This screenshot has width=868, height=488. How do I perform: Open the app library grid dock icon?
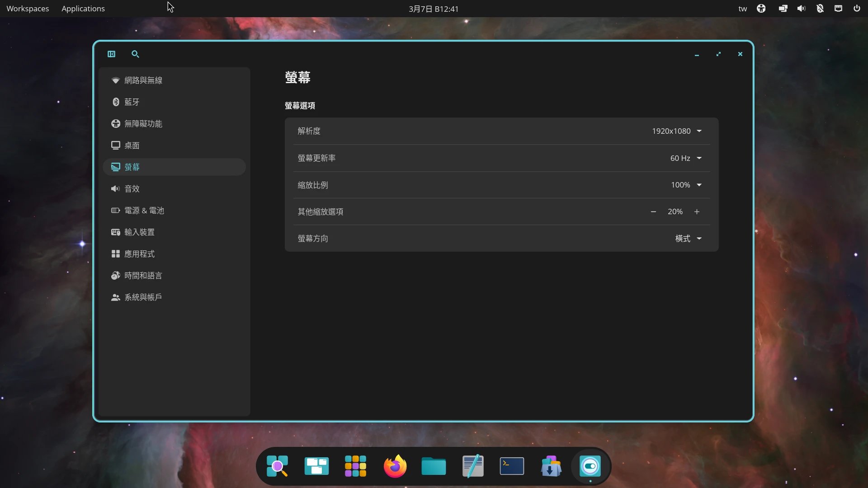355,466
